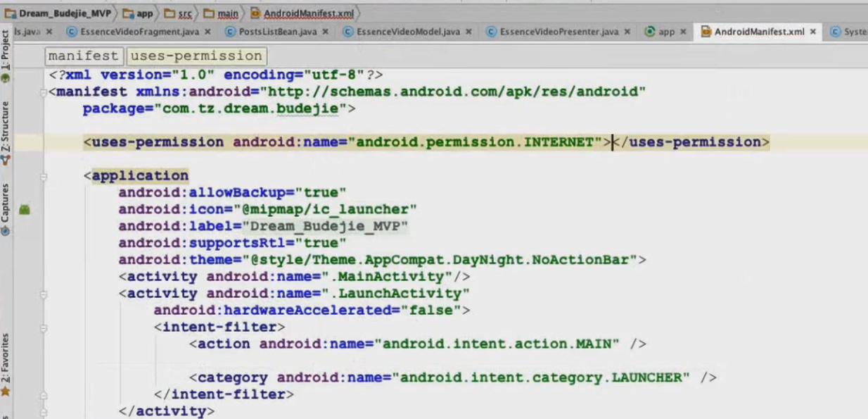This screenshot has width=868, height=419.
Task: Open the Captures tool window
Action: coord(6,210)
